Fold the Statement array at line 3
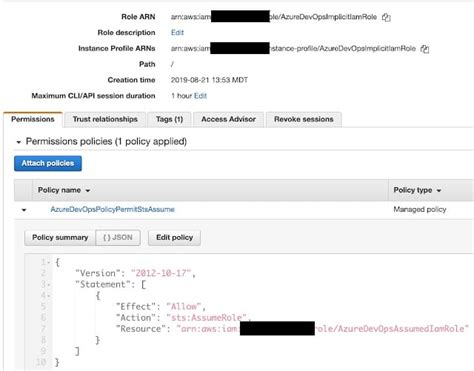Viewport: 474px width, 371px height. 49,285
